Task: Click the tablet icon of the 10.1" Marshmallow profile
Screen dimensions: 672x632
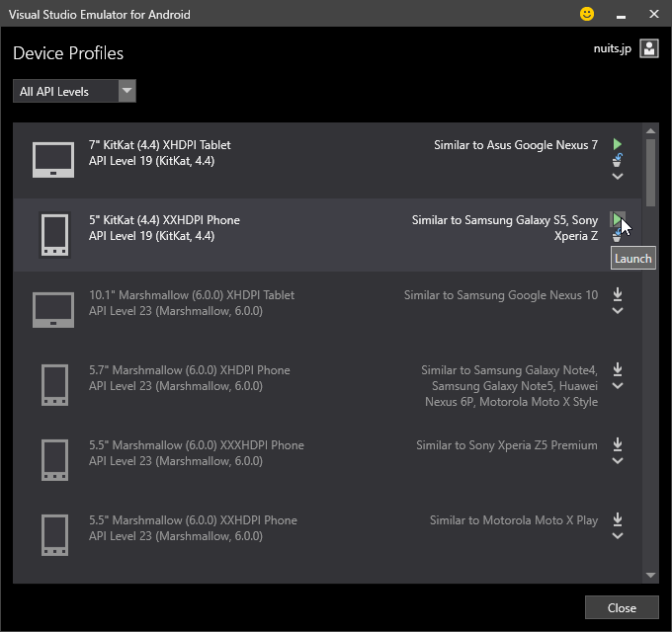Action: (53, 310)
